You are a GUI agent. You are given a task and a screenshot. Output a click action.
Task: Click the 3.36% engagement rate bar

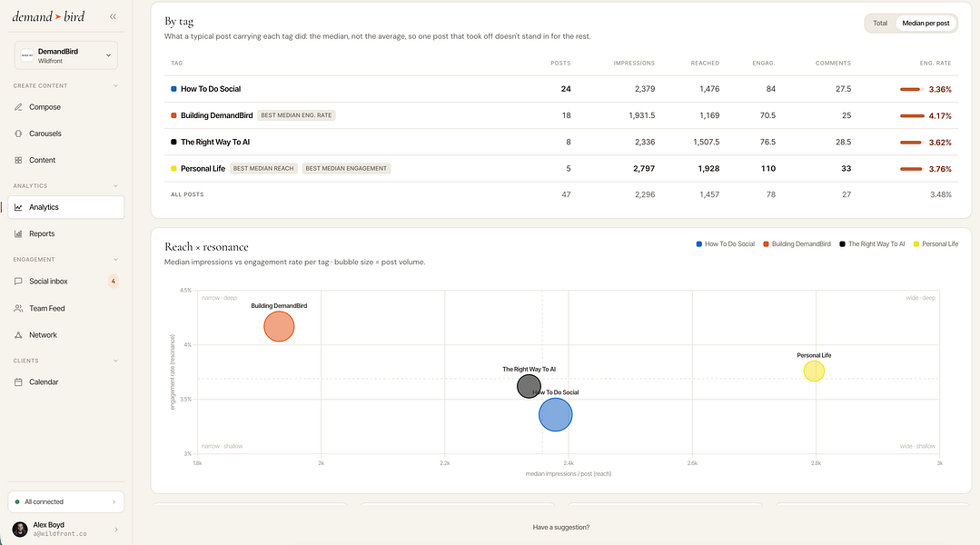[x=912, y=89]
